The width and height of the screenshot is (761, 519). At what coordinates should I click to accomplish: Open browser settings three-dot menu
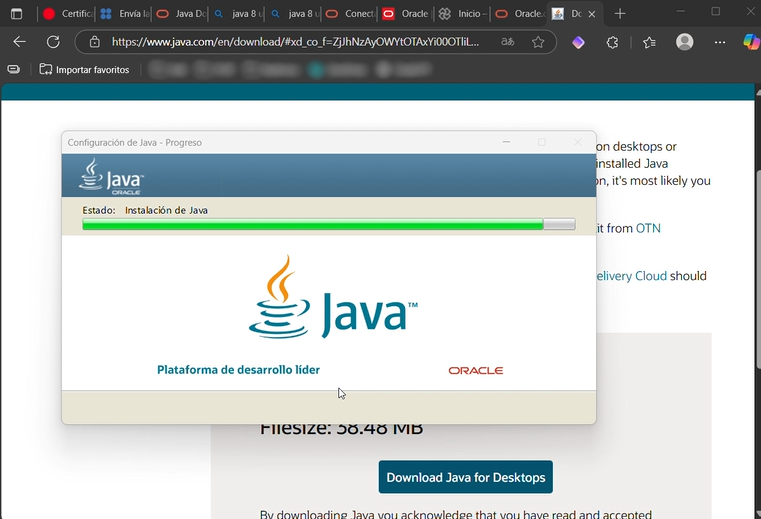click(x=719, y=42)
